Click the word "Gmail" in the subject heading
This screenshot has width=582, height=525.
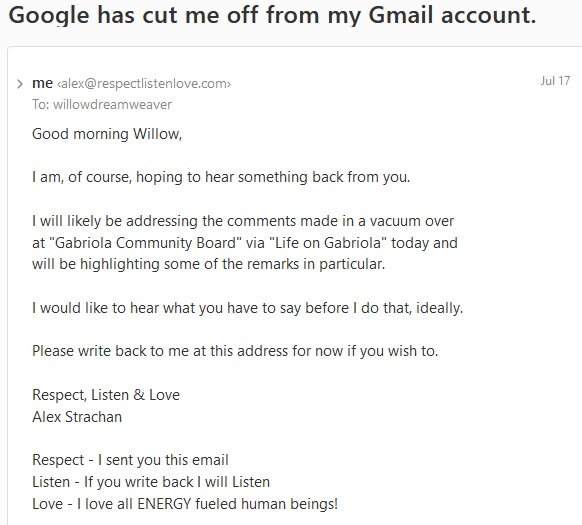[x=401, y=16]
